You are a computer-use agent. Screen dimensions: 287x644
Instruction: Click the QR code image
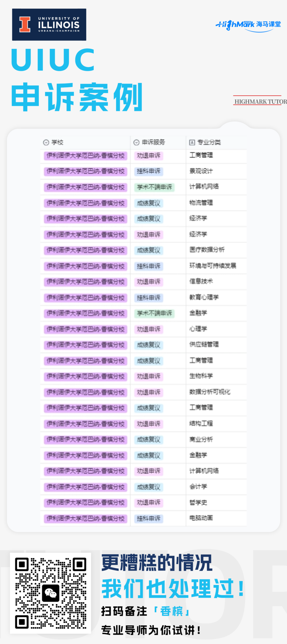pyautogui.click(x=50, y=593)
